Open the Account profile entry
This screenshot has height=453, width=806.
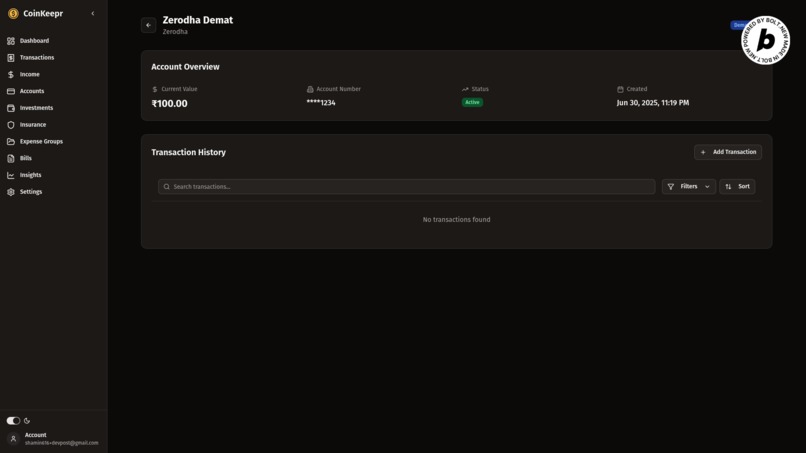53,439
